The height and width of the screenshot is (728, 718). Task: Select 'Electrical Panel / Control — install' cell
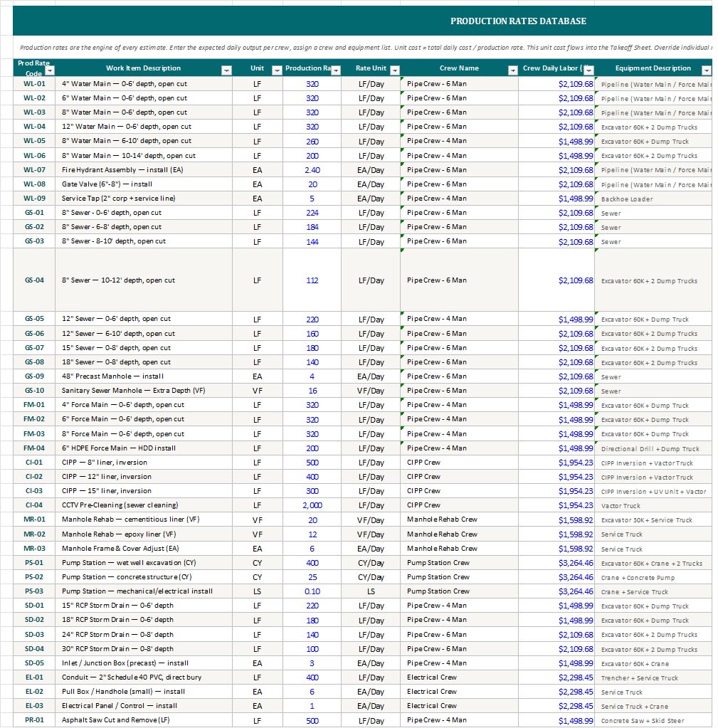pyautogui.click(x=144, y=706)
